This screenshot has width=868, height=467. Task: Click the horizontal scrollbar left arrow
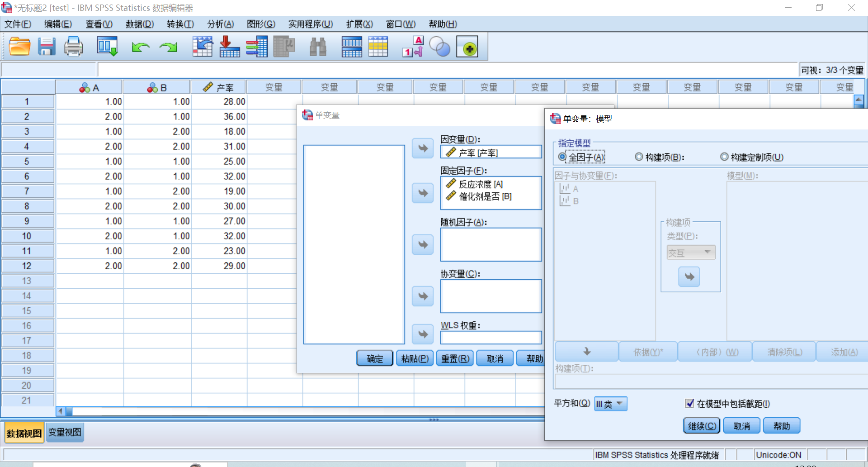60,411
